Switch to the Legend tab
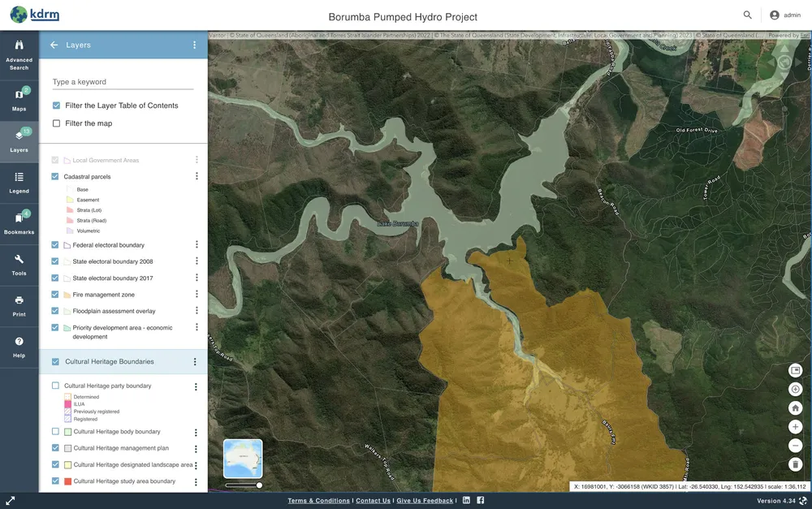812x509 pixels. pos(19,181)
